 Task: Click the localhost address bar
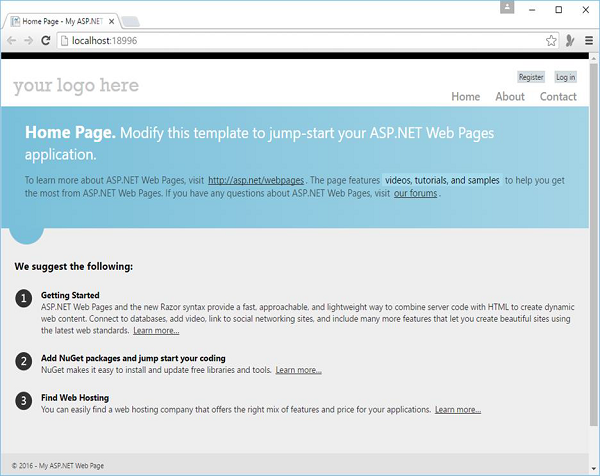point(300,40)
